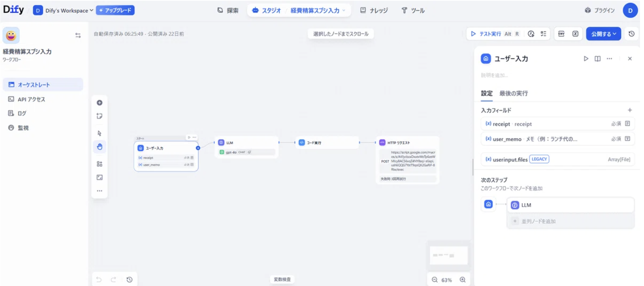Zoom in with the plus magnifier
The height and width of the screenshot is (286, 644).
462,280
